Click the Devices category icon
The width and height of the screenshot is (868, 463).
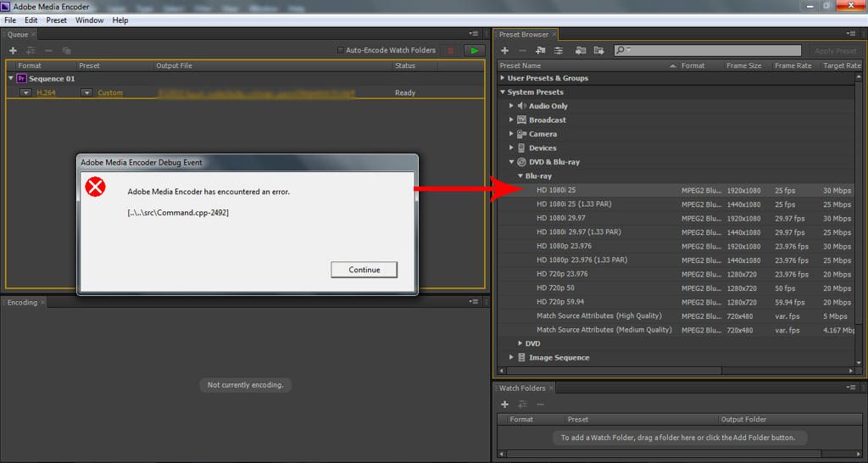point(521,148)
